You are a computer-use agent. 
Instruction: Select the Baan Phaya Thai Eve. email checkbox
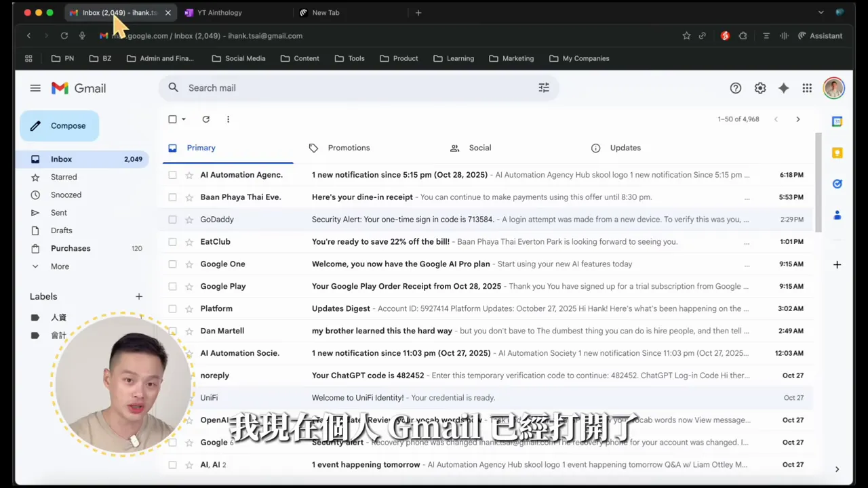pos(172,197)
